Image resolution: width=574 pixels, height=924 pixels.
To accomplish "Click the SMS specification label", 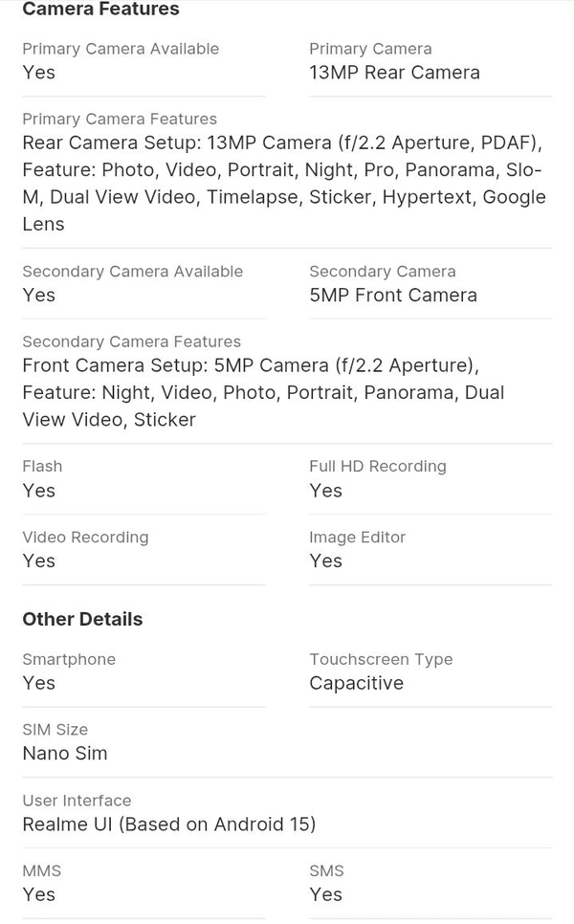I will [x=326, y=871].
